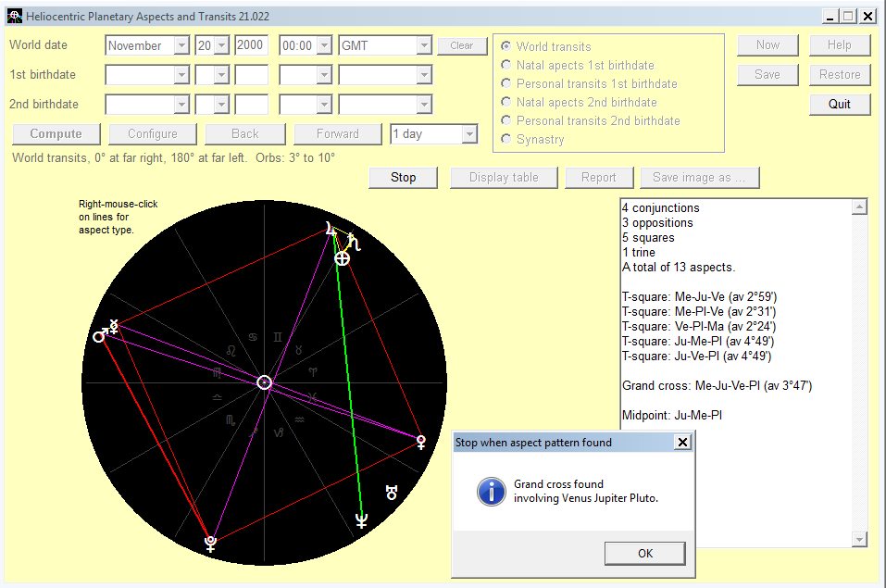Click the aspects list scroll-down arrow
886x588 pixels.
pos(859,539)
